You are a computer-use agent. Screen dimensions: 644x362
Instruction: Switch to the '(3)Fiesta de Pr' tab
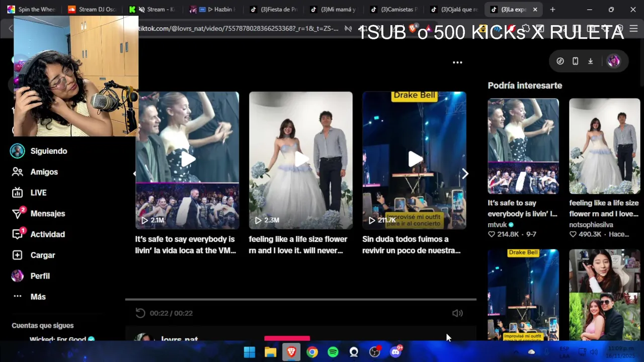(273, 10)
